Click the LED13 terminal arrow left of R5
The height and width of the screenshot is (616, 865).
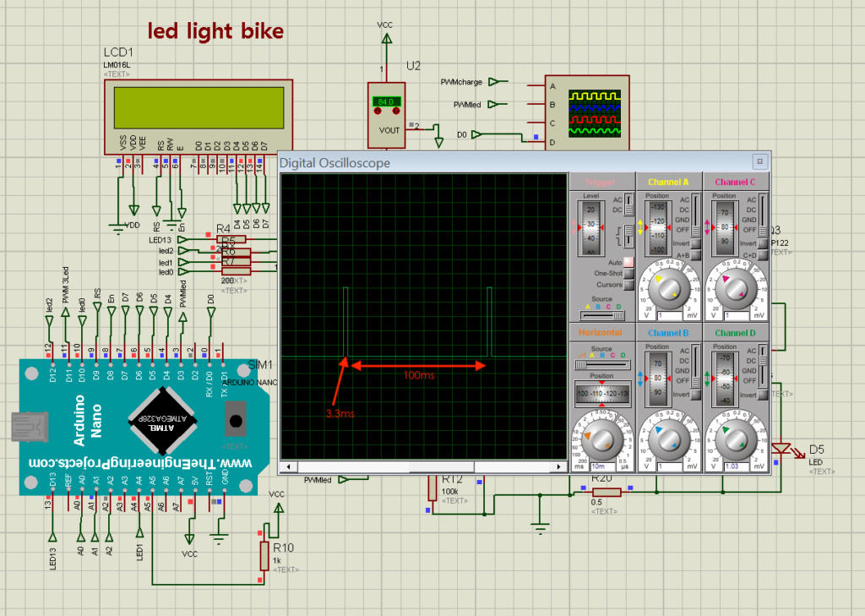pos(182,240)
